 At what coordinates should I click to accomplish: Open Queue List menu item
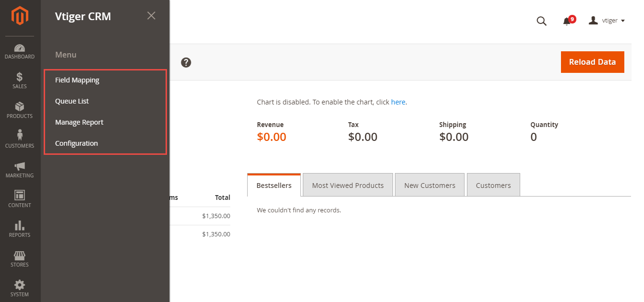click(72, 101)
